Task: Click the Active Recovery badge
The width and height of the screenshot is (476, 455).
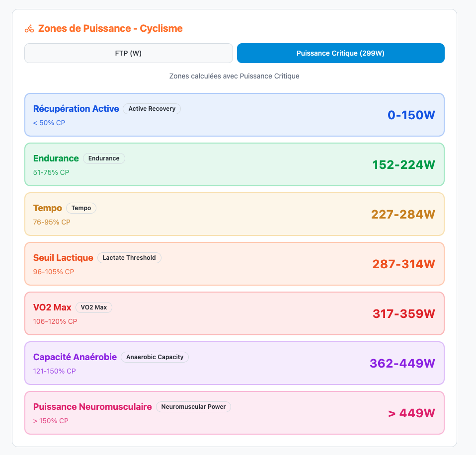Action: [x=152, y=109]
